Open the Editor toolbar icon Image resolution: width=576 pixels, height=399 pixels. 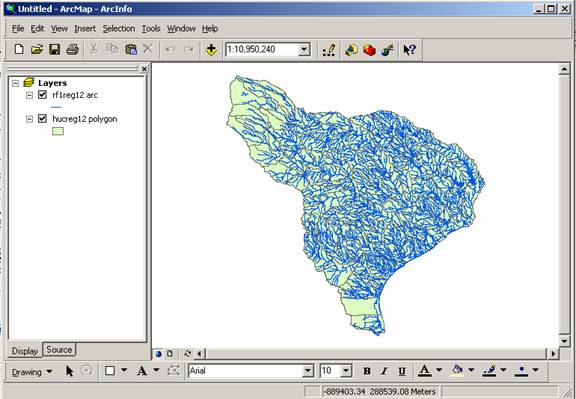pos(329,50)
